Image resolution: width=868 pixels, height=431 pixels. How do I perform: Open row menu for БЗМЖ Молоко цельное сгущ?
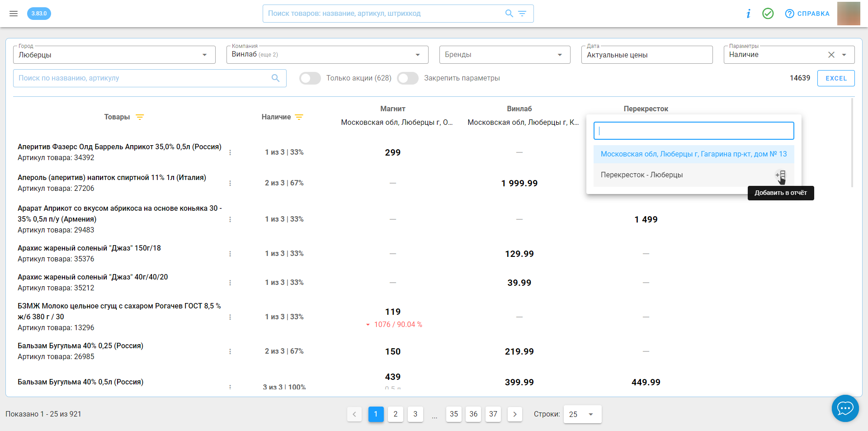[x=230, y=317]
